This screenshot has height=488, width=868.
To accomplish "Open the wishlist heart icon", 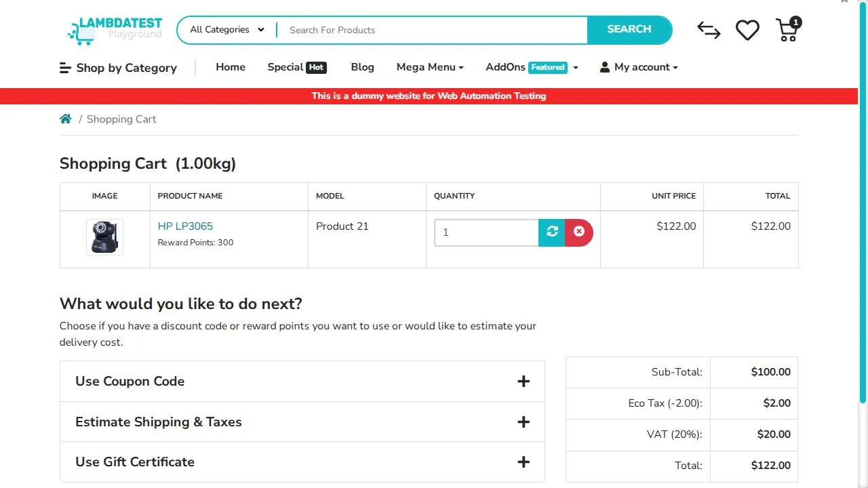I will coord(747,30).
